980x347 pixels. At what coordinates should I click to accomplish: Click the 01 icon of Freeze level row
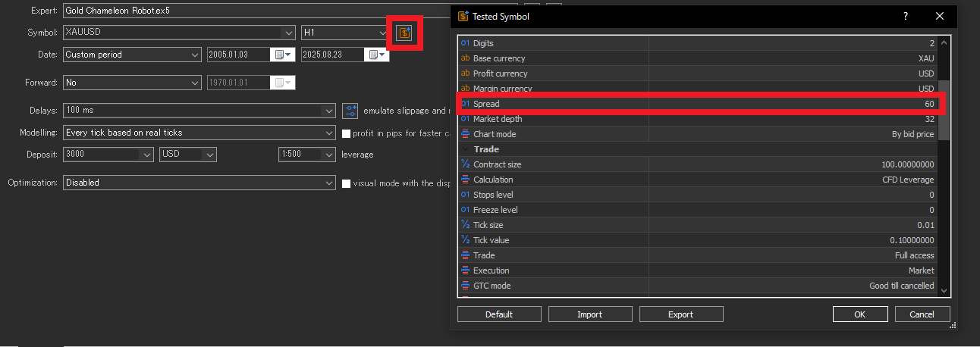pos(466,210)
